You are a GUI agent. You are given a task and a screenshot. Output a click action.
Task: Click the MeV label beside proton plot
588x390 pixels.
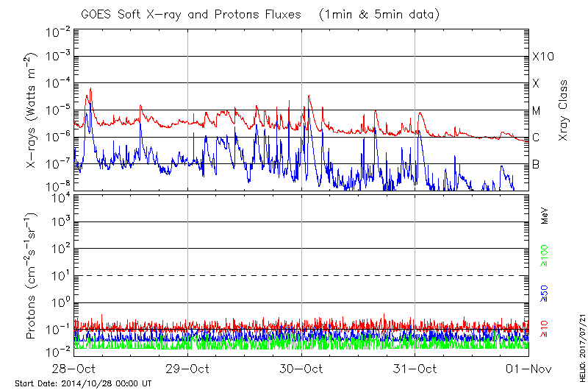pyautogui.click(x=545, y=216)
